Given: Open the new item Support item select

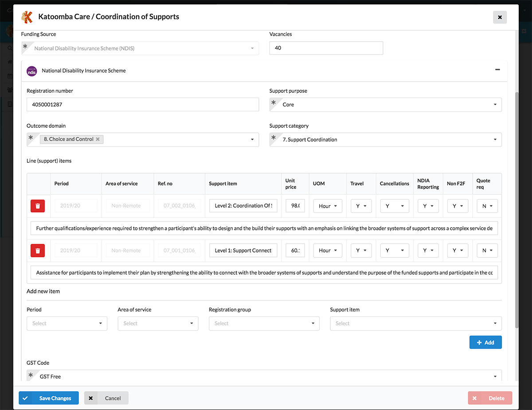Looking at the screenshot, I should (416, 323).
